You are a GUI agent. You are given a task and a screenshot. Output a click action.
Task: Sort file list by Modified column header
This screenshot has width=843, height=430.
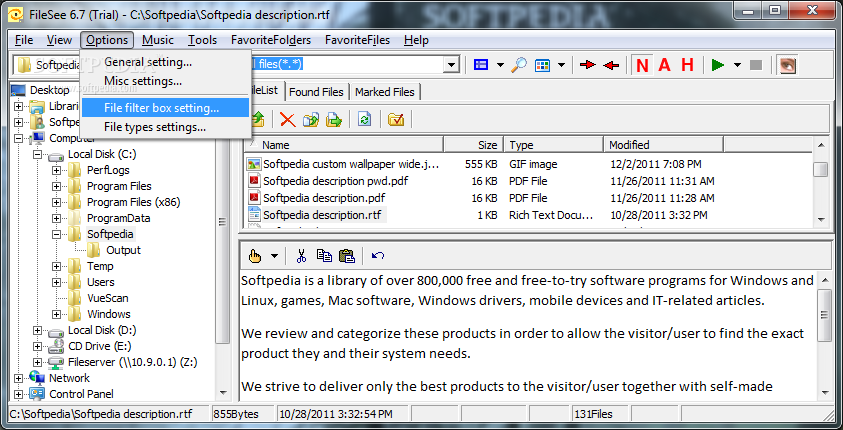click(663, 145)
